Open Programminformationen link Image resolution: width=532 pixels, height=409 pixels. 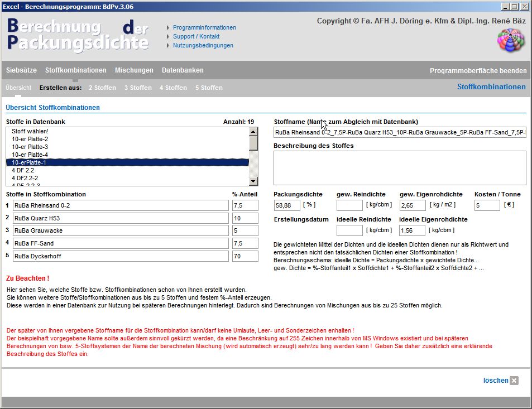[204, 27]
